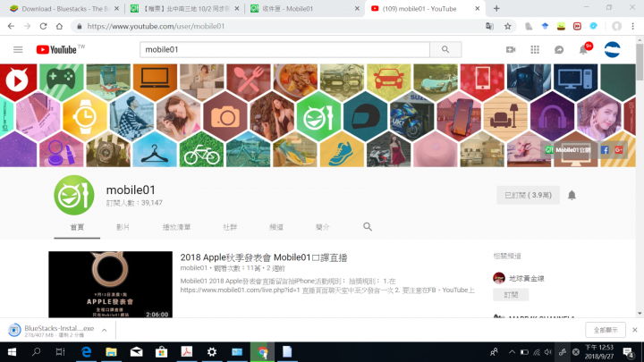Switch to the 收件匣 - Mobile01 tab
Image resolution: width=644 pixels, height=362 pixels.
(x=304, y=9)
